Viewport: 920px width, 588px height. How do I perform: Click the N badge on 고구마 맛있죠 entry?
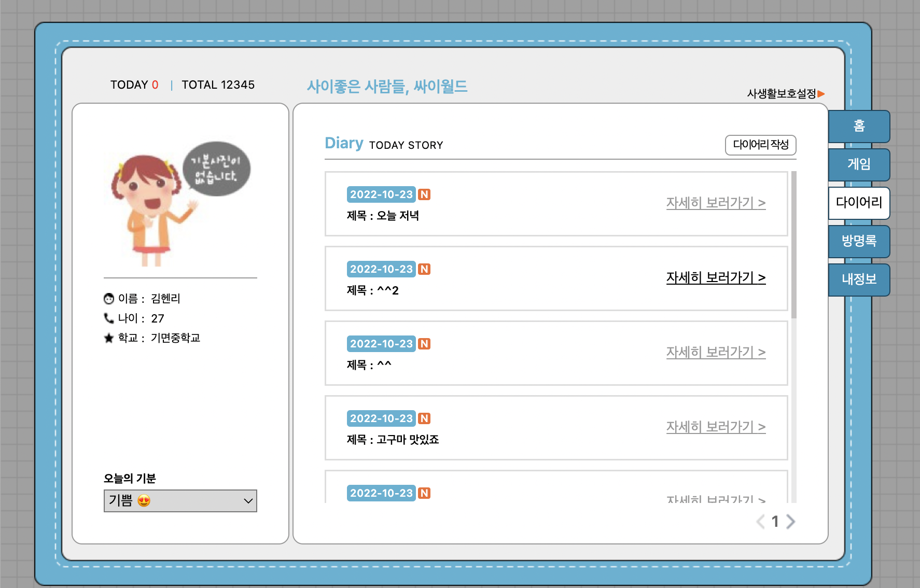coord(424,418)
